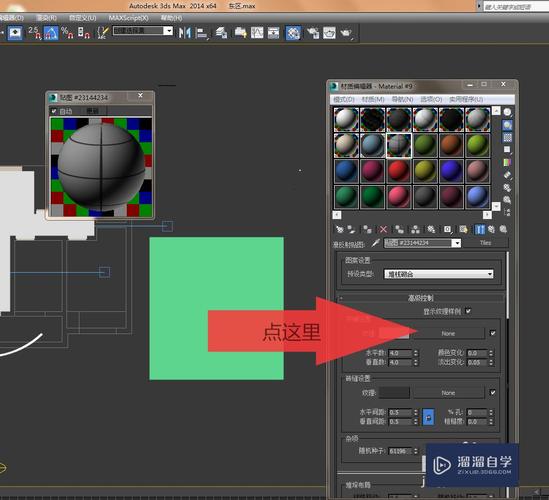The width and height of the screenshot is (549, 500).
Task: Click Put Material to Scene icon
Action: tap(351, 229)
